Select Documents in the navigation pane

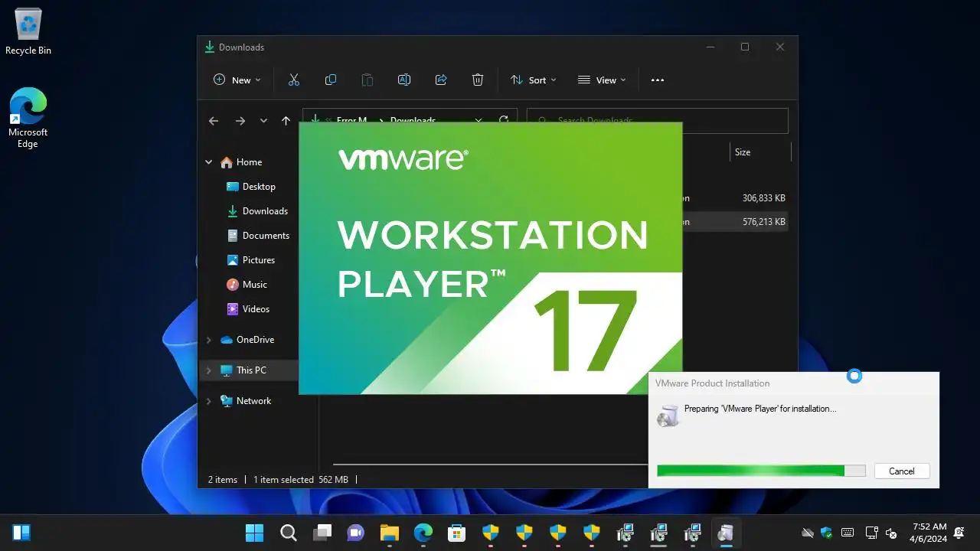(x=266, y=236)
